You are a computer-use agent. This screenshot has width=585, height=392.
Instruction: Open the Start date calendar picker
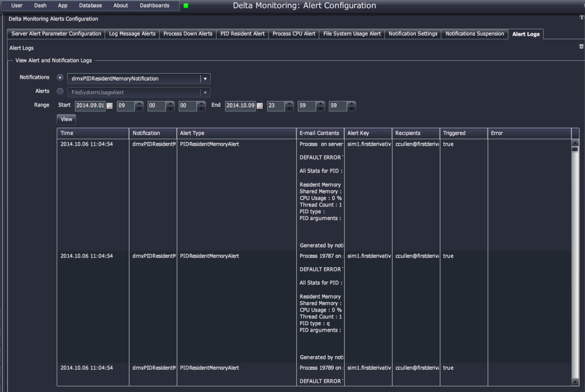point(109,106)
